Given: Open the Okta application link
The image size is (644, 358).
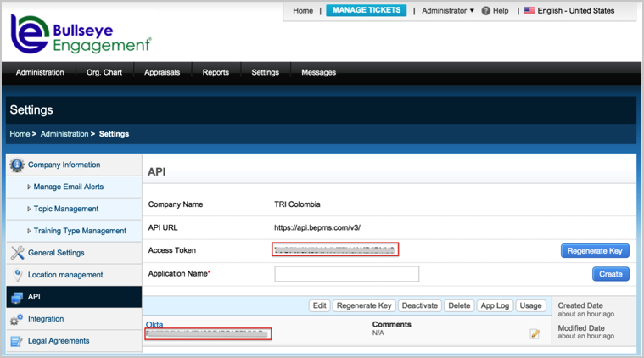Looking at the screenshot, I should 154,324.
